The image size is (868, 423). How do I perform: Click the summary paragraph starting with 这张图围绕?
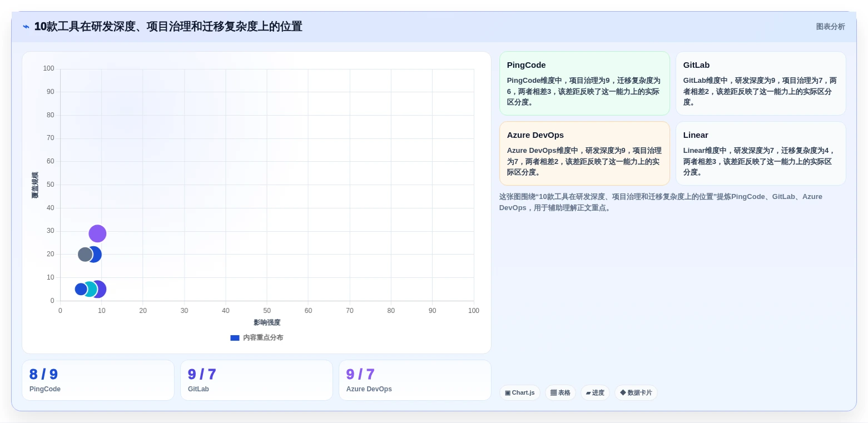point(661,202)
